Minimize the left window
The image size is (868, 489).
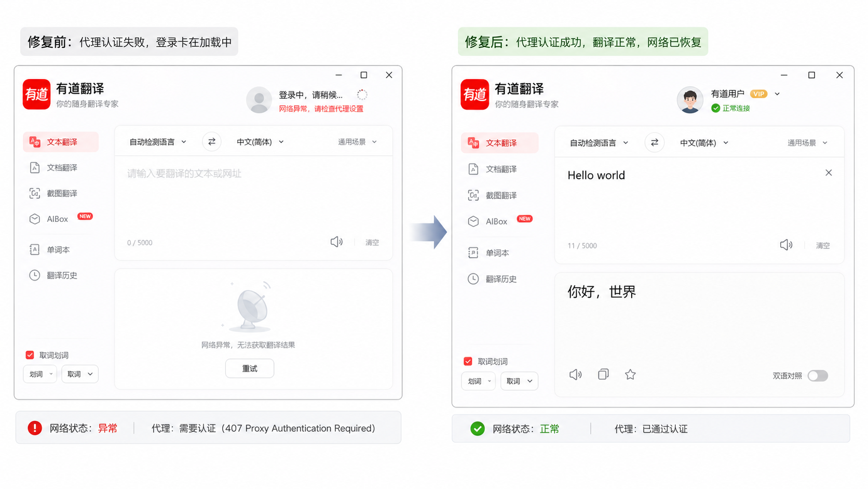pyautogui.click(x=338, y=75)
